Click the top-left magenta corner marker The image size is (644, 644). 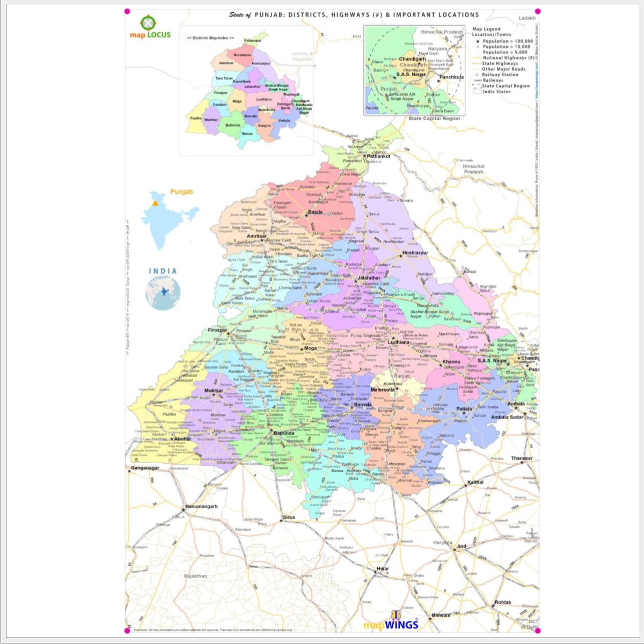pyautogui.click(x=127, y=11)
